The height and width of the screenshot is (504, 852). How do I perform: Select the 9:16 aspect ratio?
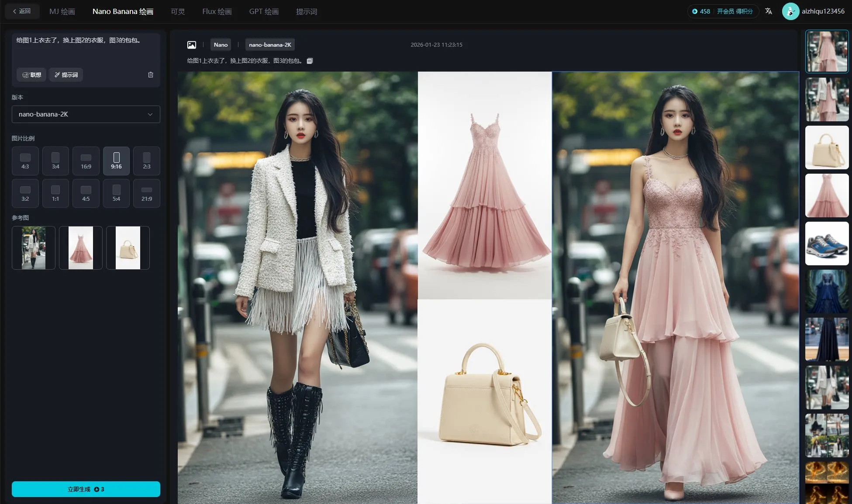pos(116,161)
